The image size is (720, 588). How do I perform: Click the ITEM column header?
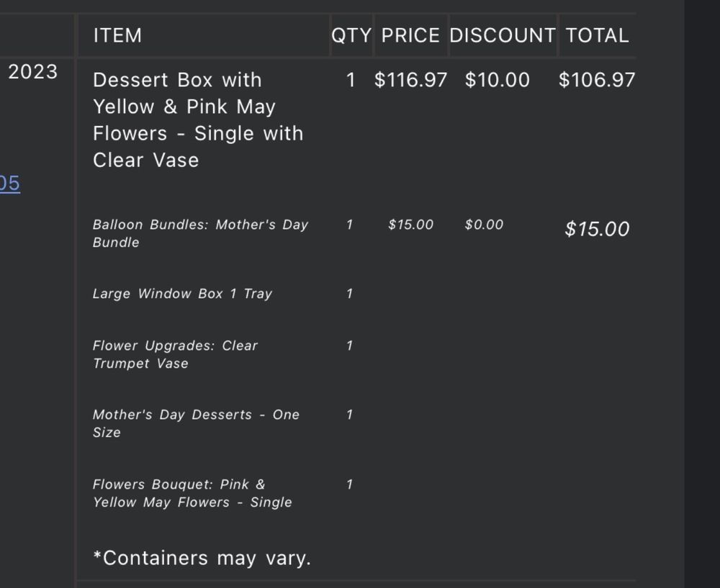[x=117, y=35]
